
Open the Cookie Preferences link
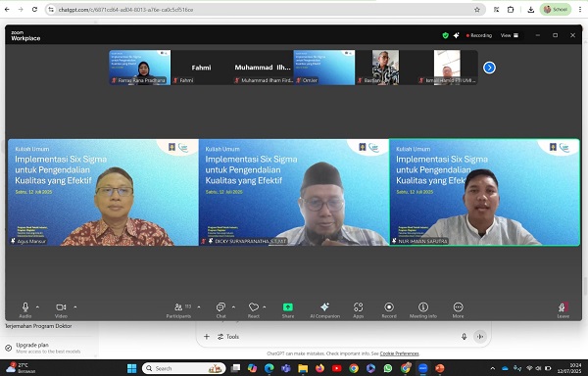tap(399, 353)
